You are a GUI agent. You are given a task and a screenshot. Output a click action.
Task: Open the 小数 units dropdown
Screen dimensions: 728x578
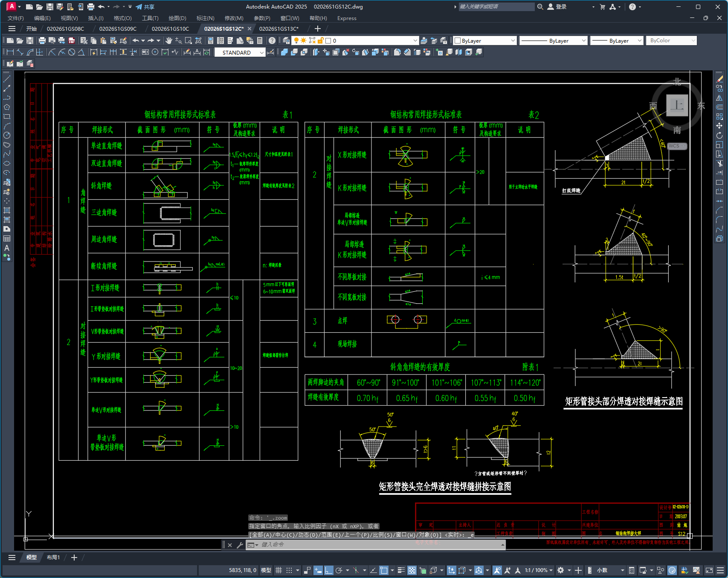pos(611,570)
